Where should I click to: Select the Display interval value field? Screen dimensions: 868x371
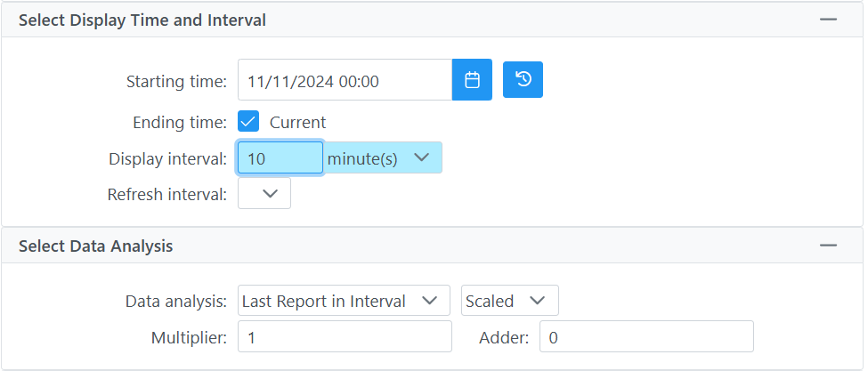coord(280,157)
